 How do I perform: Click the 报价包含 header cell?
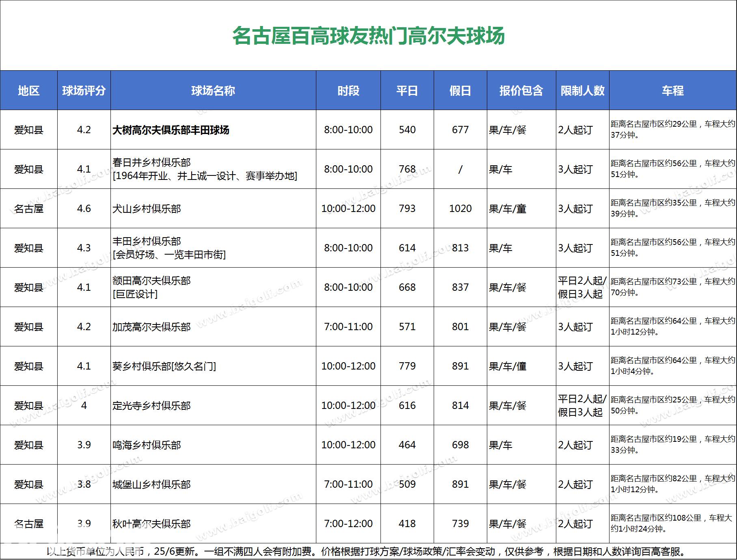[x=521, y=90]
